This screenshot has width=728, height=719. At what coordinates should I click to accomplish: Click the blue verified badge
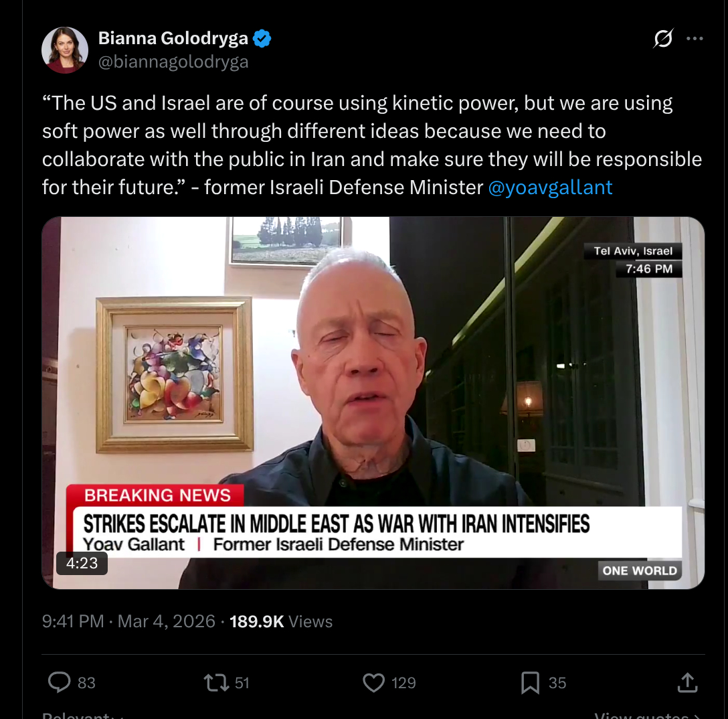pos(262,39)
